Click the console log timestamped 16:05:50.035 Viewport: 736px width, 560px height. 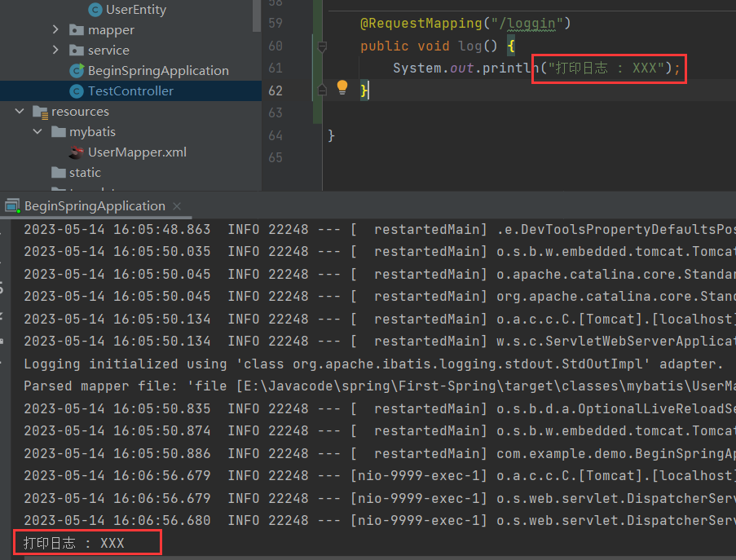[379, 252]
